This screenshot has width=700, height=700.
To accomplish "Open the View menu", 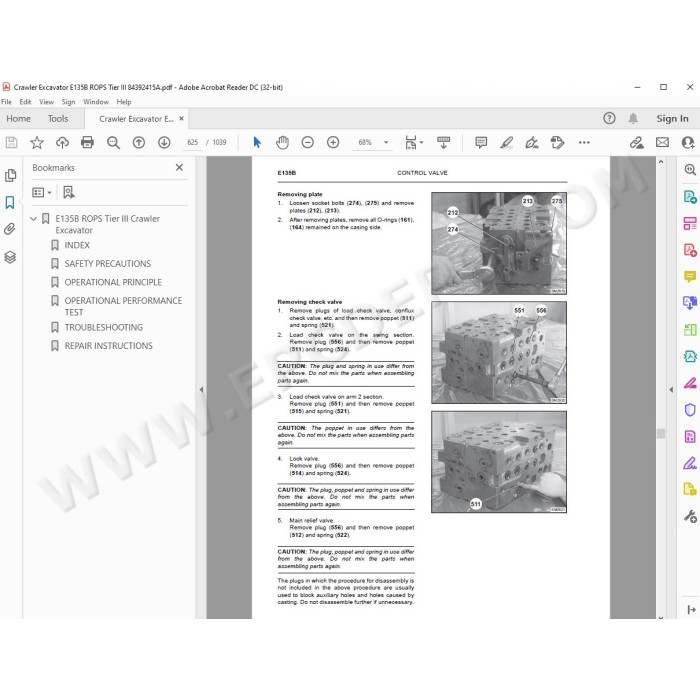I will [x=46, y=102].
